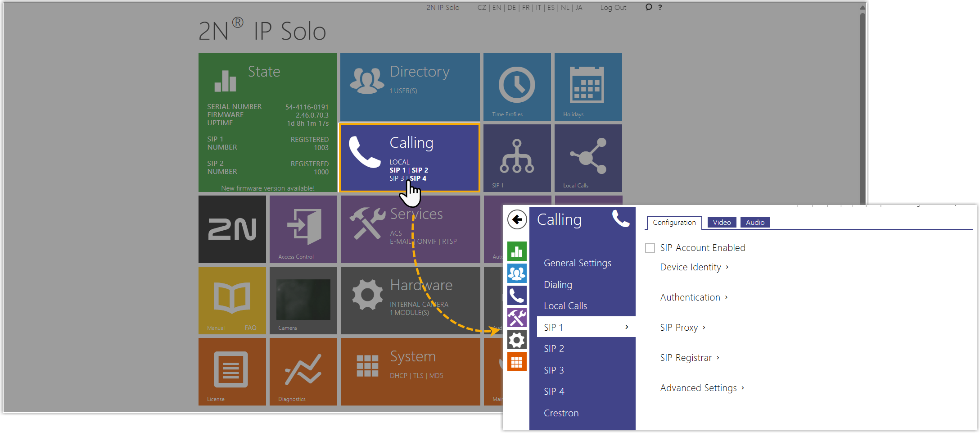Select SIP 2 in the Calling menu
The height and width of the screenshot is (433, 980).
554,349
